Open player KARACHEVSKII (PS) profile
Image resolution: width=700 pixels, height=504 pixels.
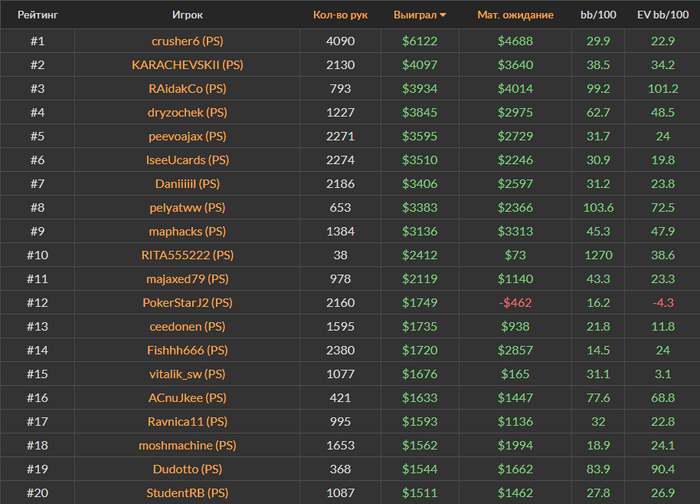(187, 65)
